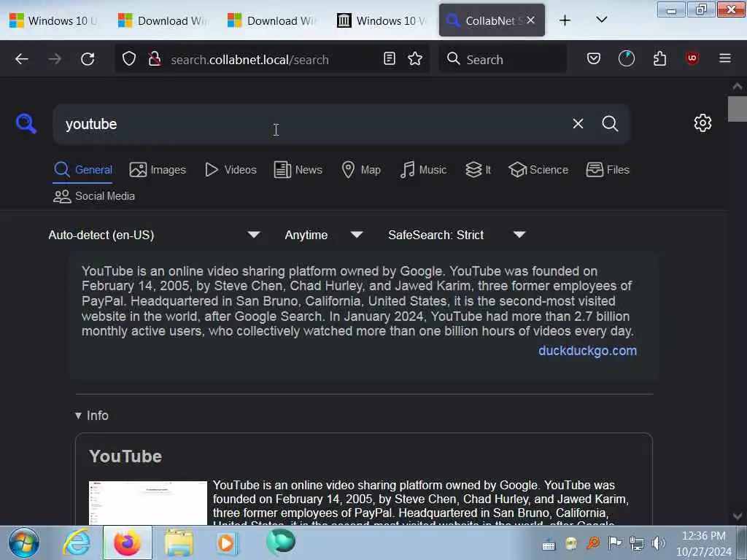Open the Auto-detect (en-US) language dropdown
Screen dimensions: 747x560
(155, 235)
